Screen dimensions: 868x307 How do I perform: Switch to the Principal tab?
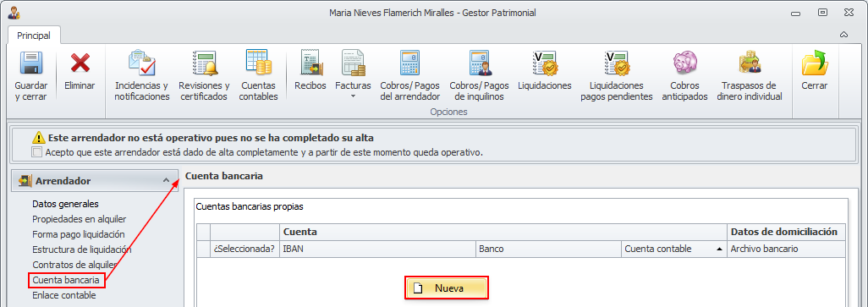pos(34,36)
